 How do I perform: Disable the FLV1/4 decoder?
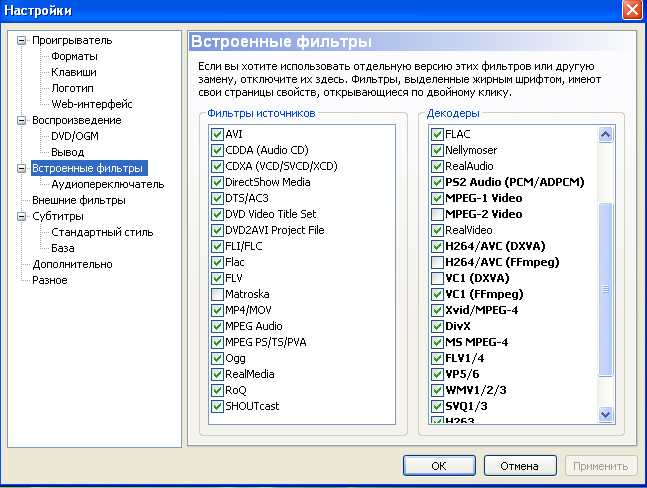(x=437, y=358)
